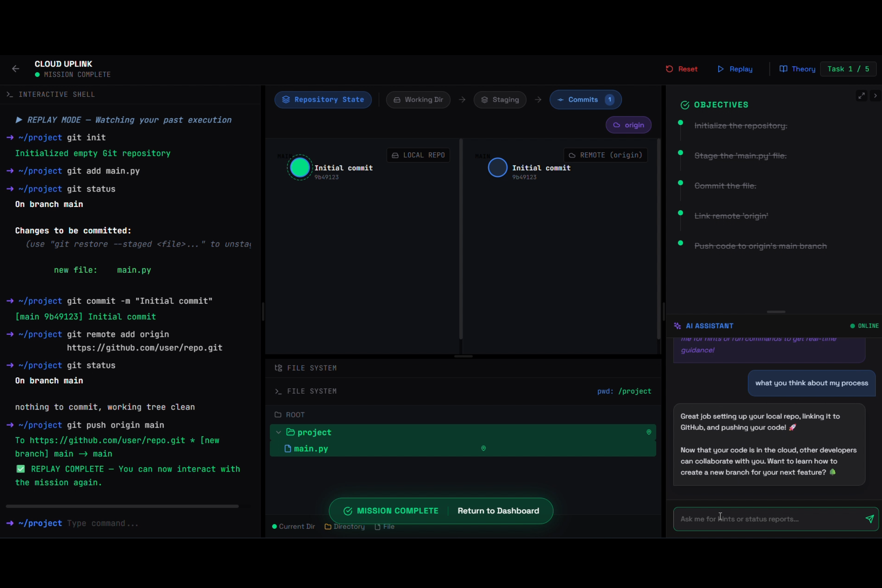Image resolution: width=882 pixels, height=588 pixels.
Task: Click the remote Initial commit circle node
Action: 497,167
